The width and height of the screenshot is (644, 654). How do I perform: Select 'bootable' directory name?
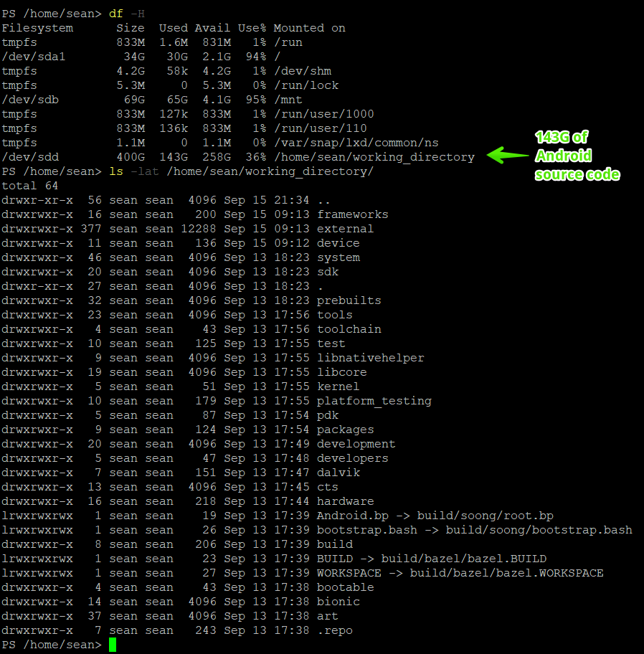[346, 587]
